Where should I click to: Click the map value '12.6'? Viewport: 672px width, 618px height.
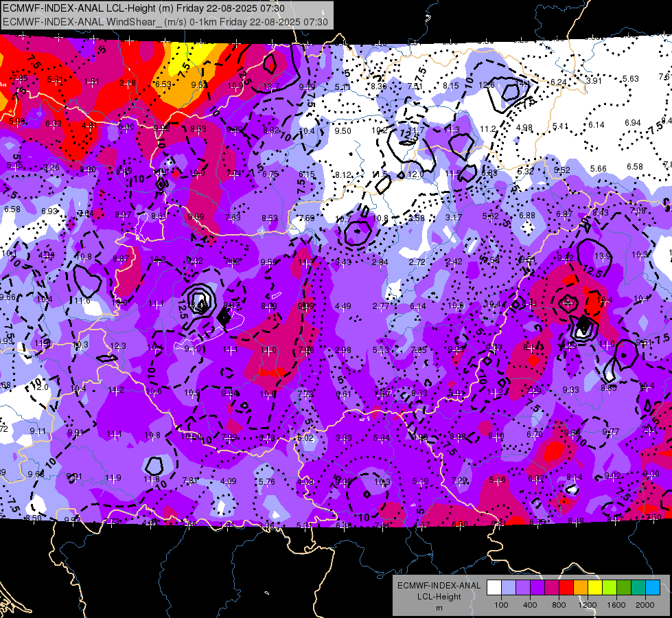[487, 85]
